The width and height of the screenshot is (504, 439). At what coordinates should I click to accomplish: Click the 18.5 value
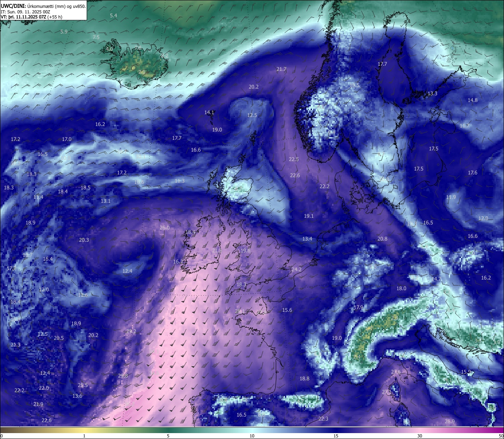tap(85, 187)
